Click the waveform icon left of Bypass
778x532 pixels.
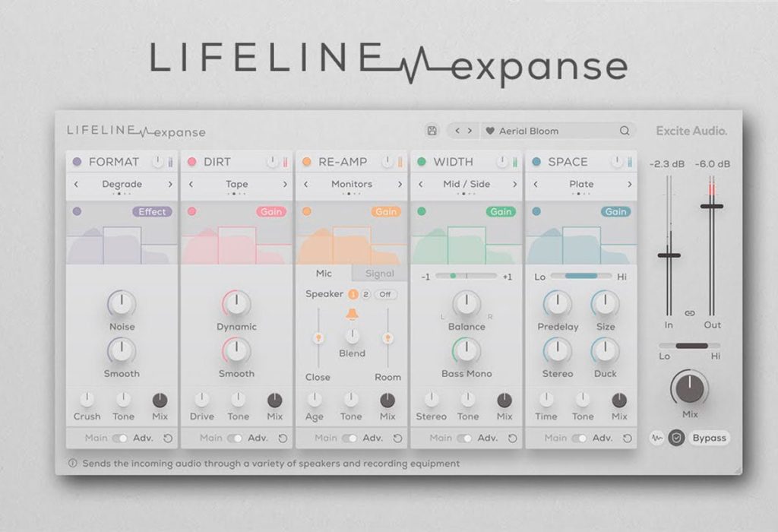click(656, 438)
